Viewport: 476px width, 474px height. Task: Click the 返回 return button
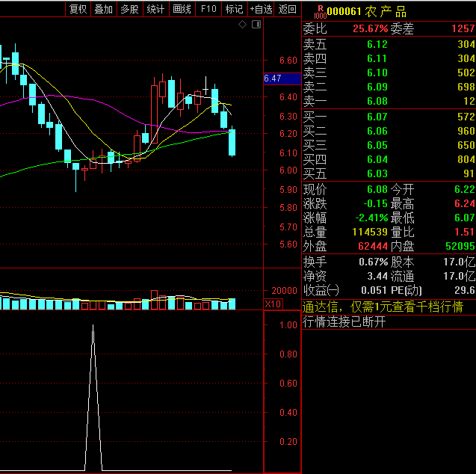tap(288, 9)
